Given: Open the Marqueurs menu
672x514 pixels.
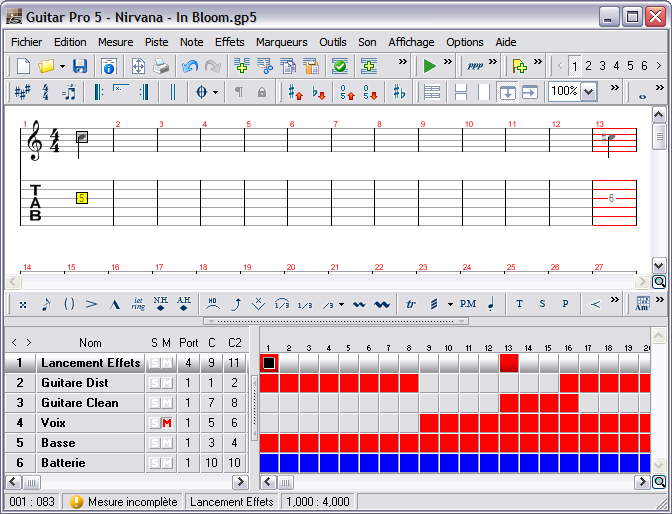Looking at the screenshot, I should (x=281, y=42).
